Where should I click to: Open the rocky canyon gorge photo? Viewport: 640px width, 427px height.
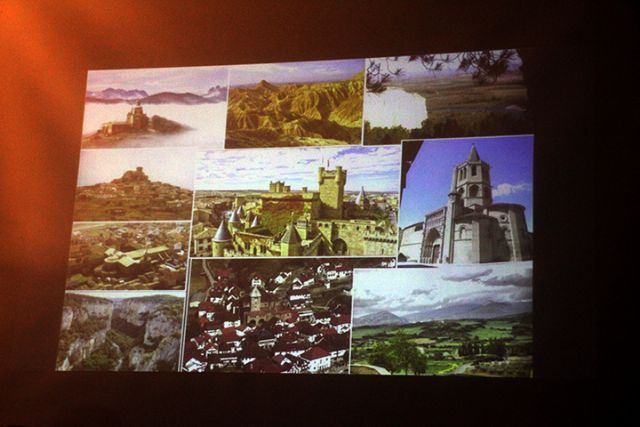[121, 331]
